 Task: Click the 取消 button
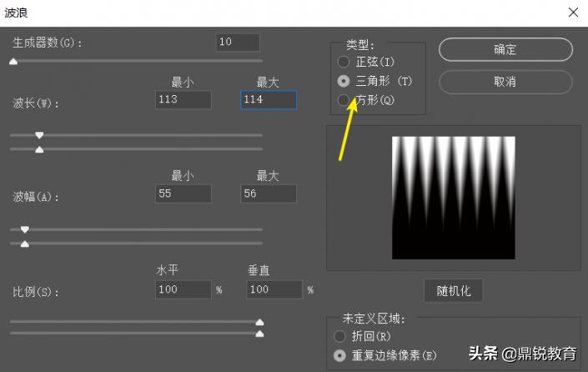[505, 82]
